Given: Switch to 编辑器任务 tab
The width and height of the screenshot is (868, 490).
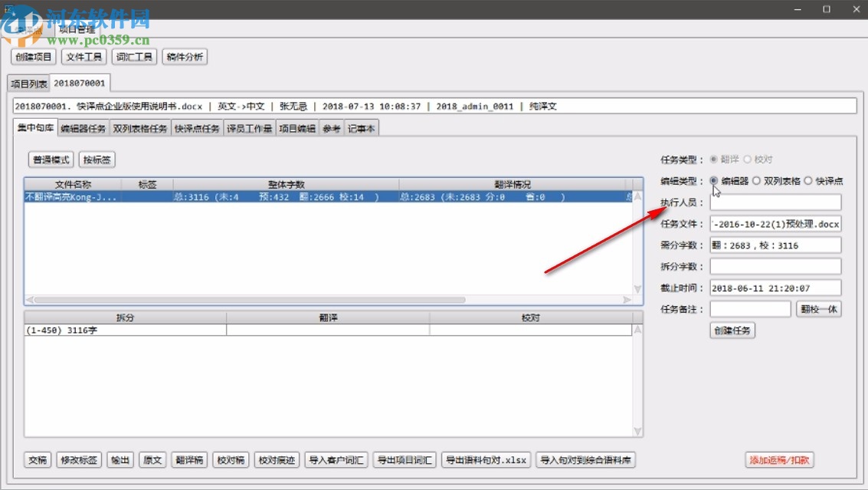Looking at the screenshot, I should point(83,128).
